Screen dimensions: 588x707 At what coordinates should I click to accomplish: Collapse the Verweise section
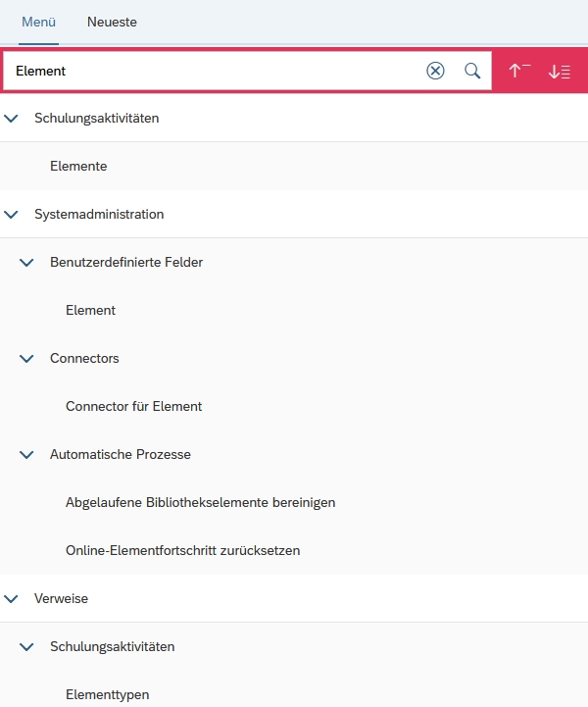tap(12, 598)
